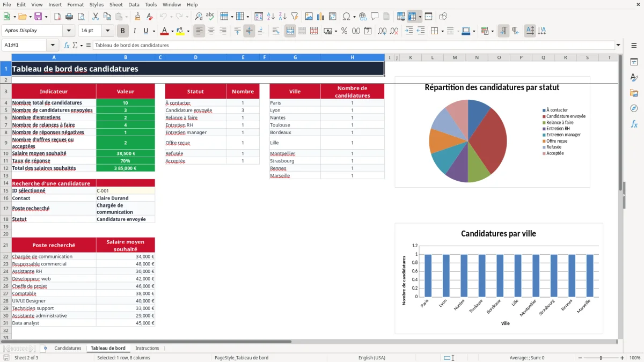
Task: Open the Underline style dropdown arrow
Action: pos(153,31)
